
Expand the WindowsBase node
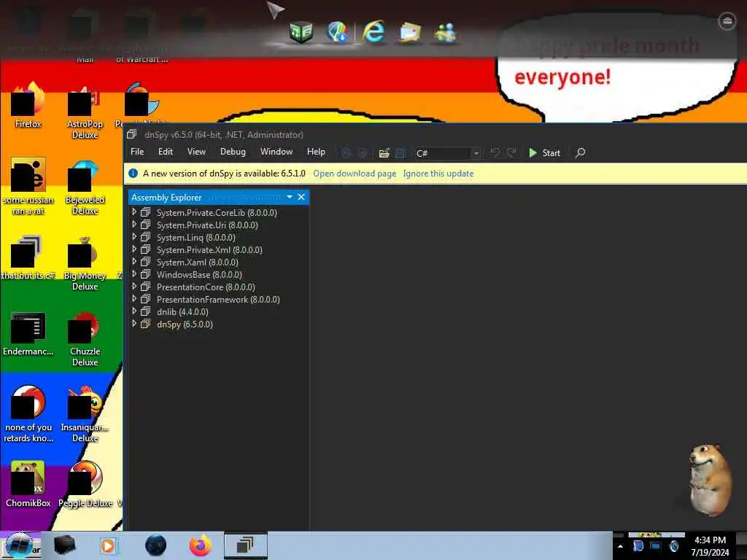point(134,274)
